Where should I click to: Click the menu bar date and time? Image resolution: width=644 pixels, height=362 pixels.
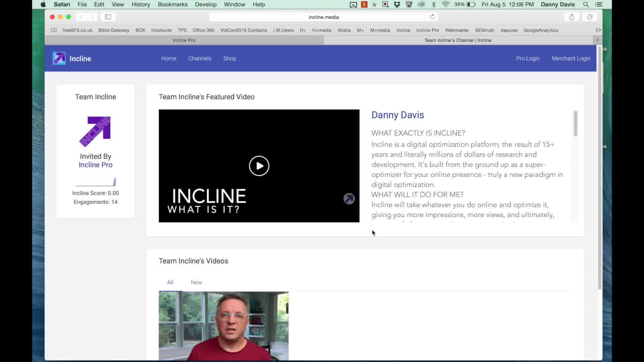[507, 4]
